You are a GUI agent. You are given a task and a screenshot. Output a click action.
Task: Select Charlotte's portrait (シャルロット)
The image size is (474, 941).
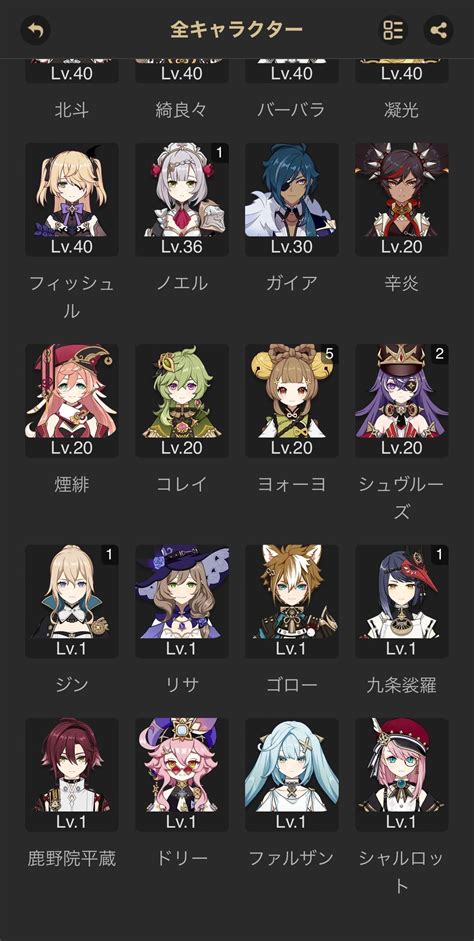[x=401, y=775]
